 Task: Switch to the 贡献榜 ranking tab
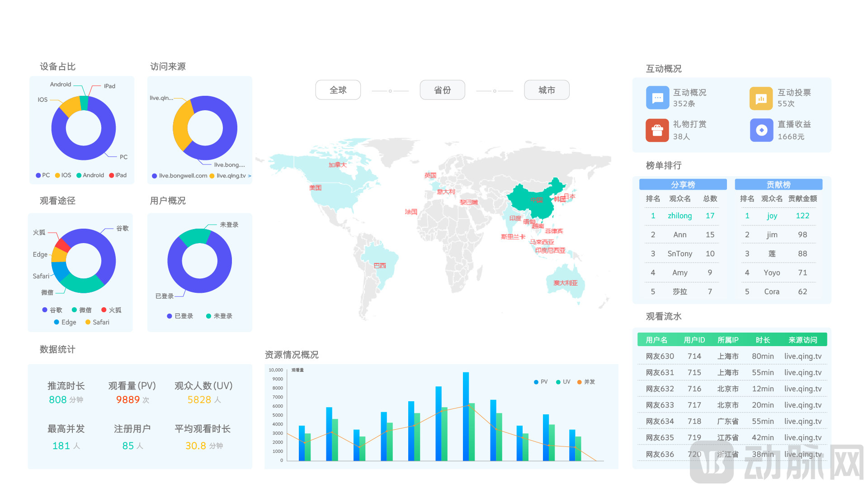click(x=778, y=184)
